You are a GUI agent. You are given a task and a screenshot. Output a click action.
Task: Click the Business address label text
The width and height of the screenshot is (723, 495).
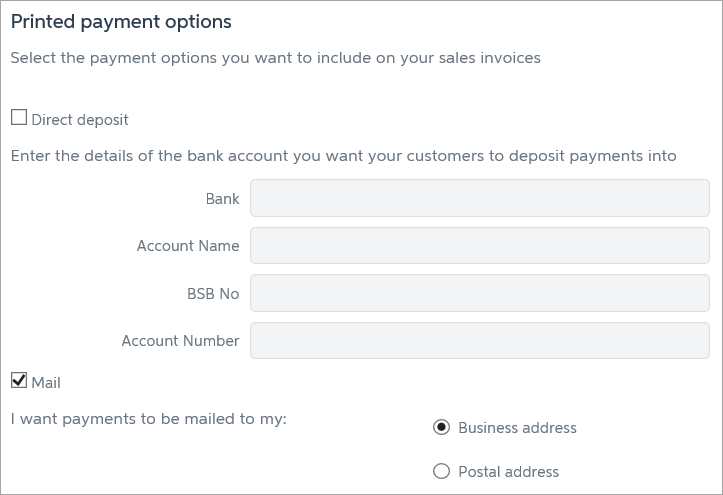(x=517, y=428)
